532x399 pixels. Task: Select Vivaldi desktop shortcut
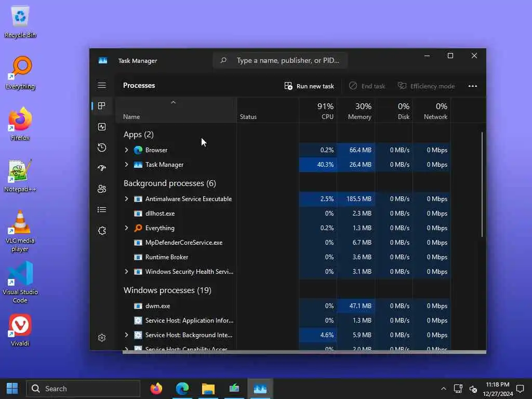(20, 330)
